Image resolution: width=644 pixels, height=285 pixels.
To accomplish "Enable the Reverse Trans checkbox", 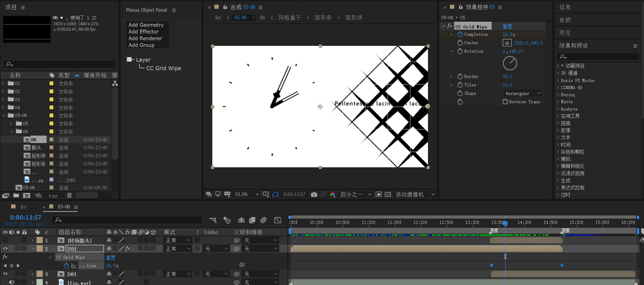I will coord(505,102).
